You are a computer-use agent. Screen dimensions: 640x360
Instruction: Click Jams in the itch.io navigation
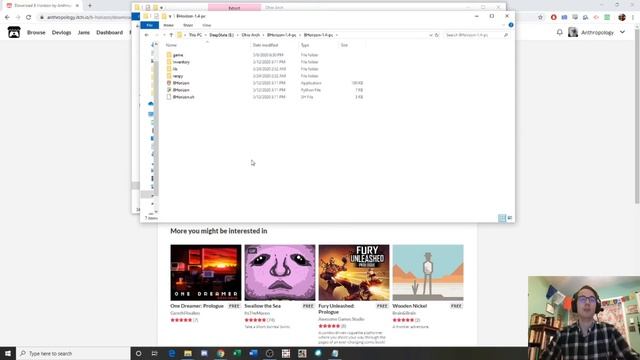(x=84, y=32)
